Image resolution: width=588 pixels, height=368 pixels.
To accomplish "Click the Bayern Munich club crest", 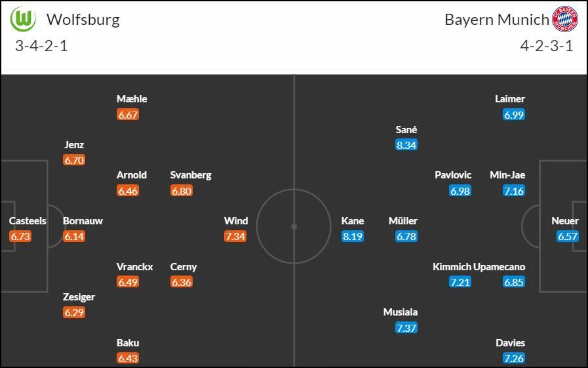I will 565,19.
